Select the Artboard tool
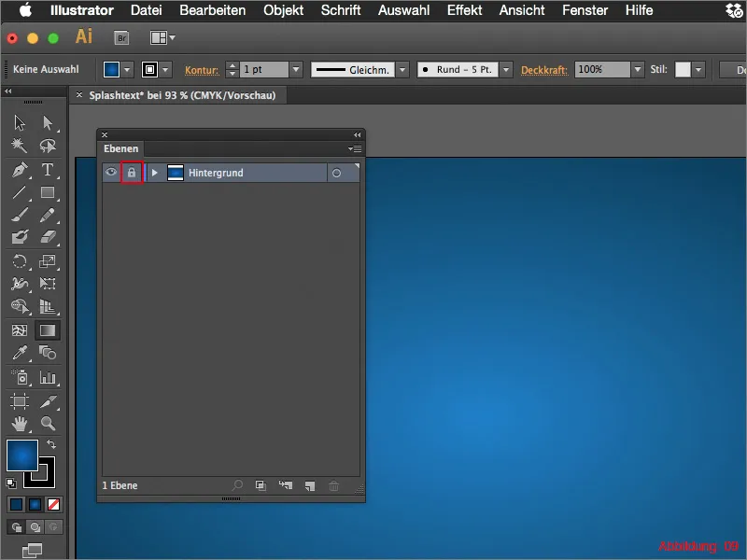This screenshot has width=747, height=560. point(20,401)
